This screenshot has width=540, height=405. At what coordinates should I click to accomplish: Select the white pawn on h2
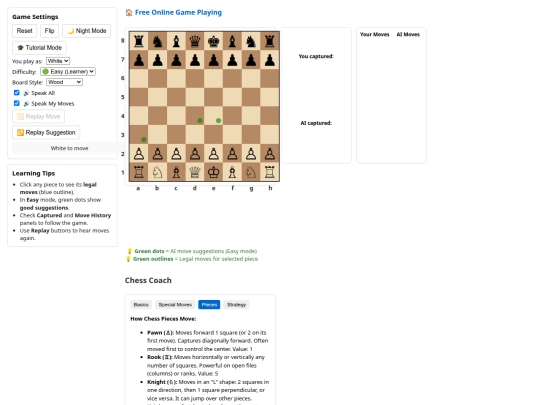click(x=270, y=154)
